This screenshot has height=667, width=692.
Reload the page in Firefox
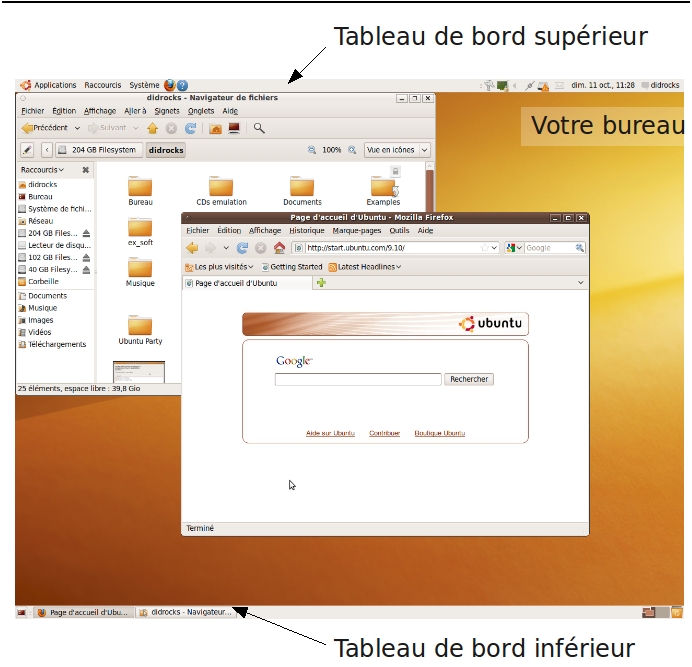(243, 248)
